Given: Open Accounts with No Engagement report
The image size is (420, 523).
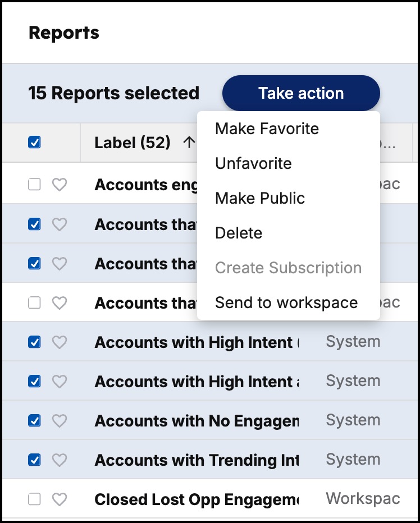Looking at the screenshot, I should [x=197, y=421].
